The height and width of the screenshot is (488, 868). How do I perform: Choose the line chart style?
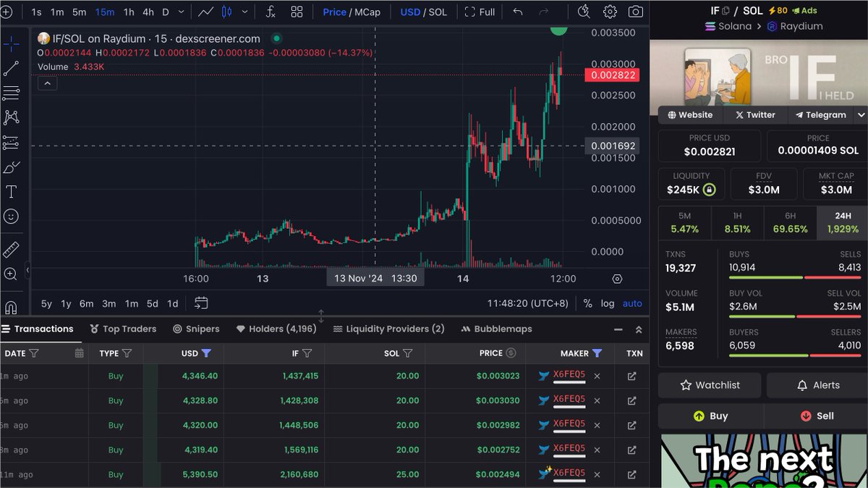(206, 12)
